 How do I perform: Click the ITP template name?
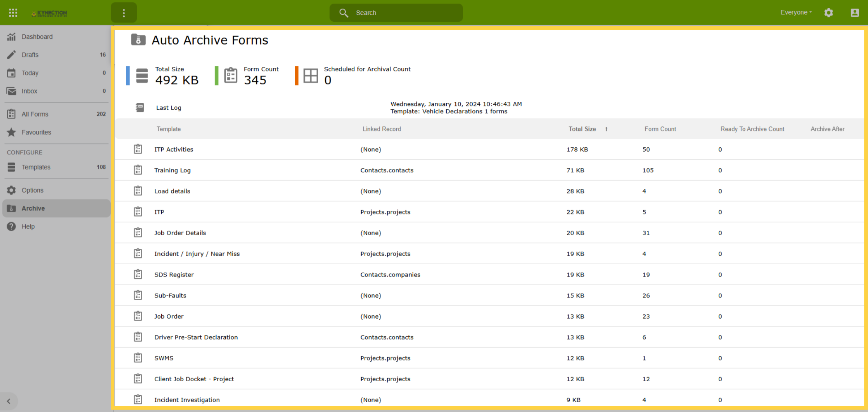click(159, 212)
